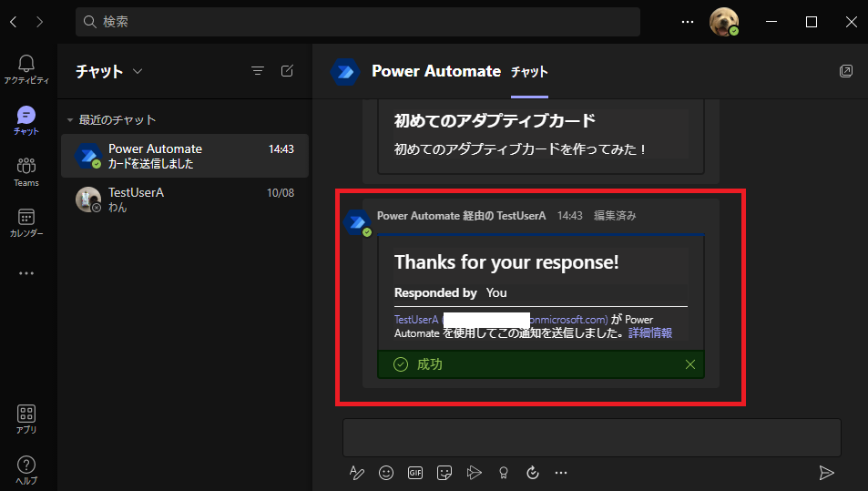Select the Chat icon in sidebar

pos(26,120)
